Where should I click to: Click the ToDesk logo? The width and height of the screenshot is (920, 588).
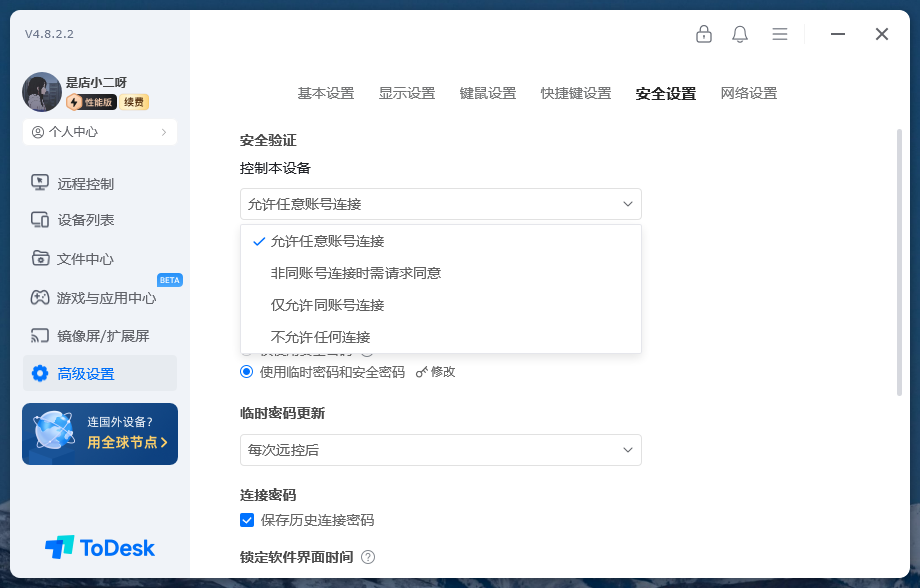click(x=100, y=548)
